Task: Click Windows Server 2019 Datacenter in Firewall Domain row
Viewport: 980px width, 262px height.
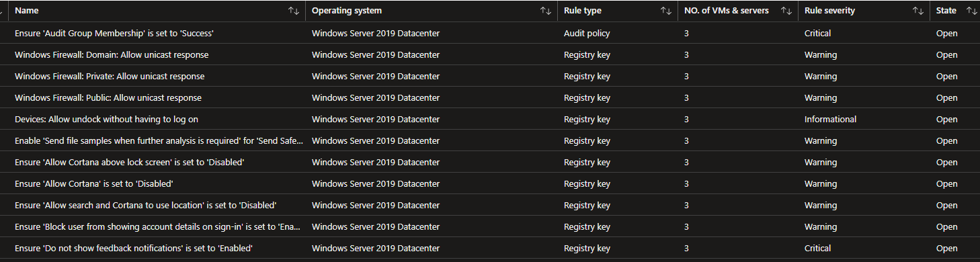Action: click(376, 54)
